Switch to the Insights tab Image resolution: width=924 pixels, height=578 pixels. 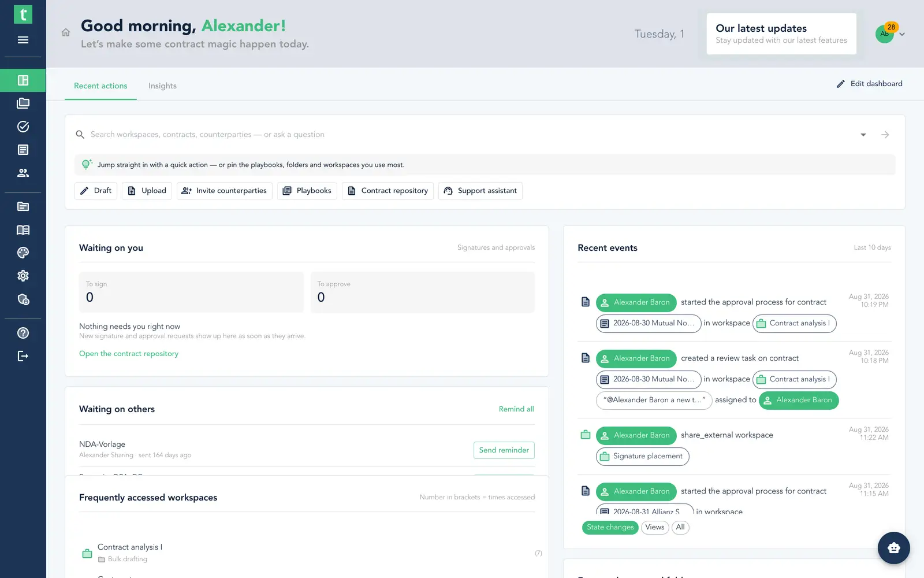pyautogui.click(x=162, y=86)
